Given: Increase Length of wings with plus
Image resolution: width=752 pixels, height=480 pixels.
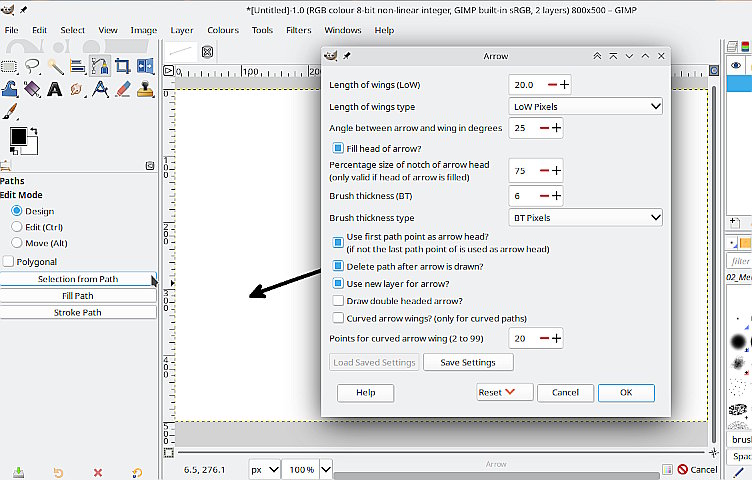Looking at the screenshot, I should click(x=564, y=85).
